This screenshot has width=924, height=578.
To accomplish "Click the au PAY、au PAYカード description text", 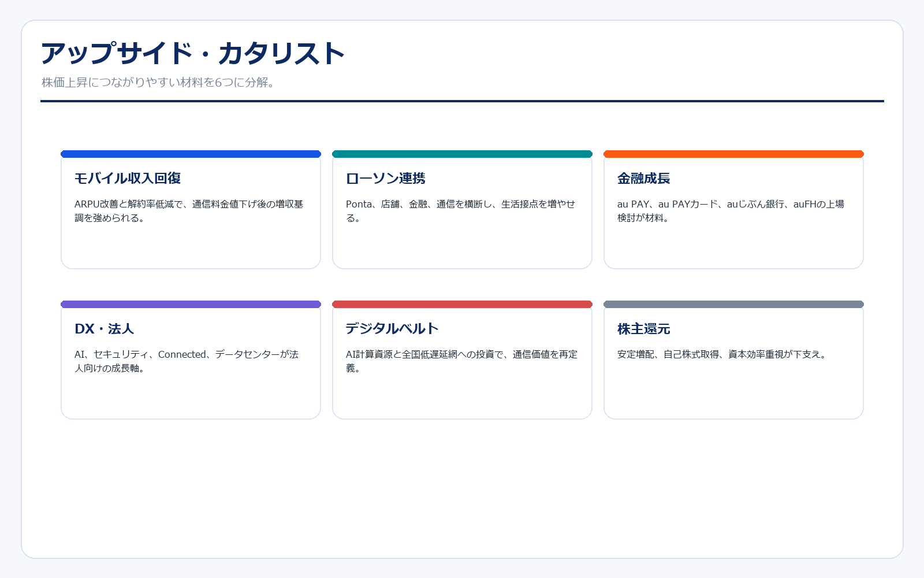I will (731, 211).
